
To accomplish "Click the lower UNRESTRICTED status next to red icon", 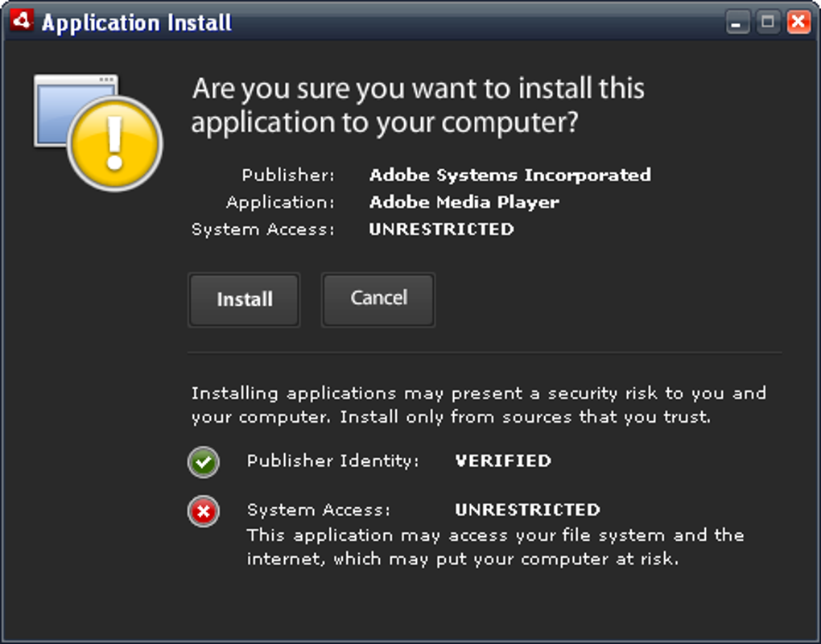I will 527,510.
